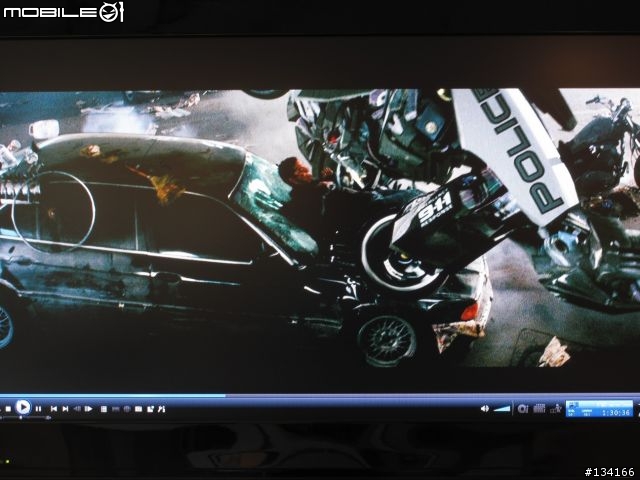Skip to the next chapter
640x480 pixels.
65,409
